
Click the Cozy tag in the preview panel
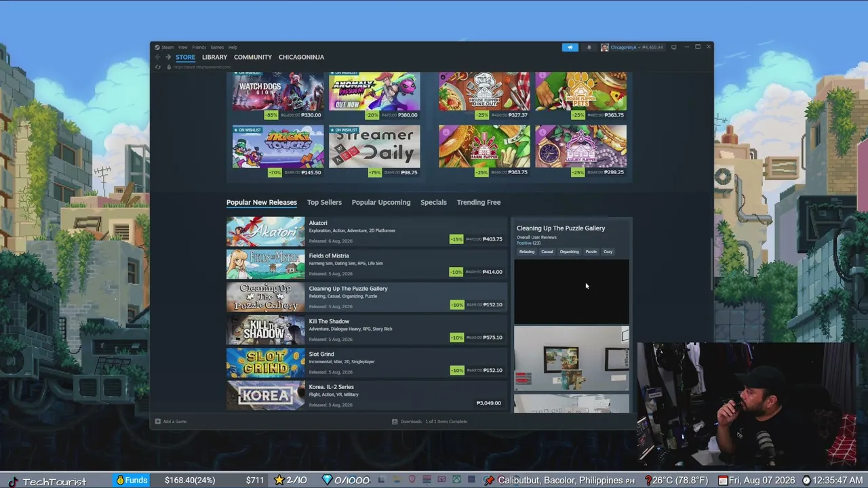point(608,251)
